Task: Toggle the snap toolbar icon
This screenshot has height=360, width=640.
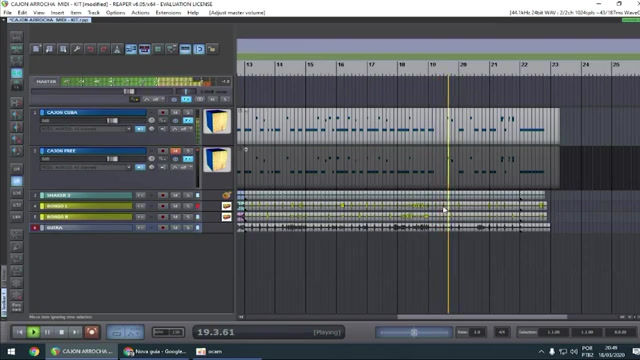Action: [199, 49]
